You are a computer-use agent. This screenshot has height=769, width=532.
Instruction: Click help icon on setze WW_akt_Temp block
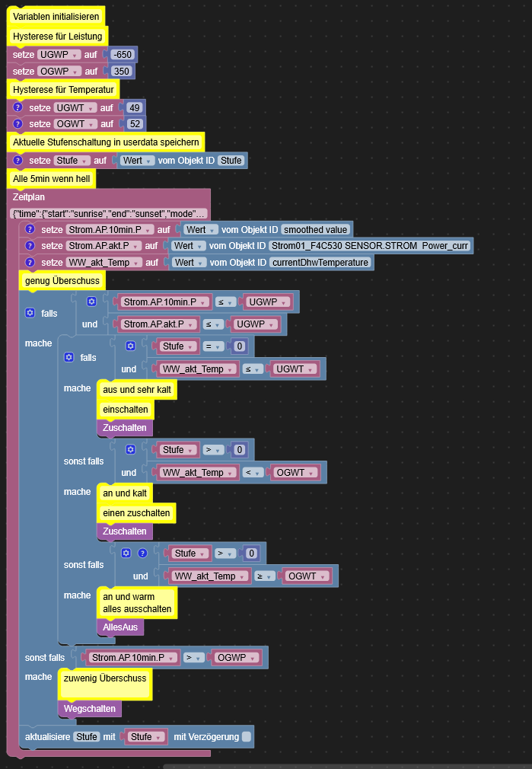click(x=30, y=262)
